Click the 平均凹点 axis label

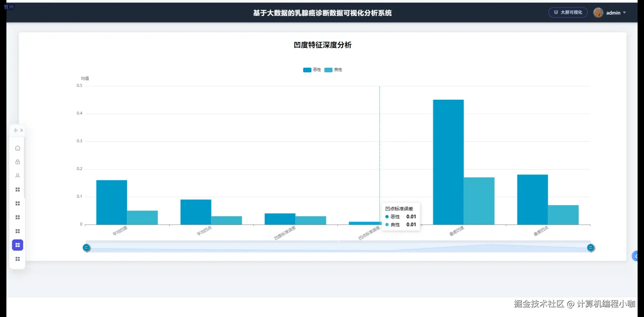coord(204,231)
